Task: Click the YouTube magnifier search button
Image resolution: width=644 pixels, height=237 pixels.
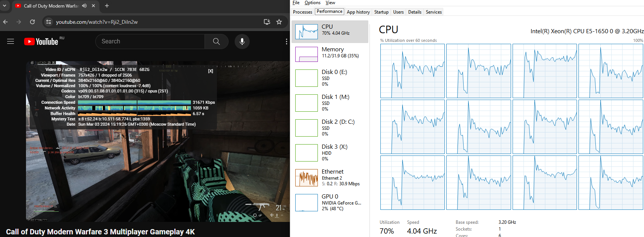Action: click(217, 42)
